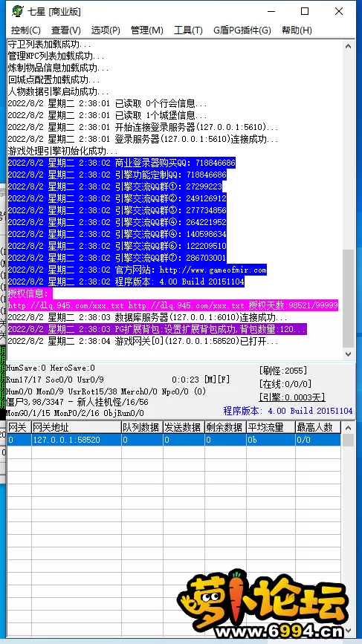Click the [在线:0/0/0] status label
The height and width of the screenshot is (644, 362).
pyautogui.click(x=285, y=384)
